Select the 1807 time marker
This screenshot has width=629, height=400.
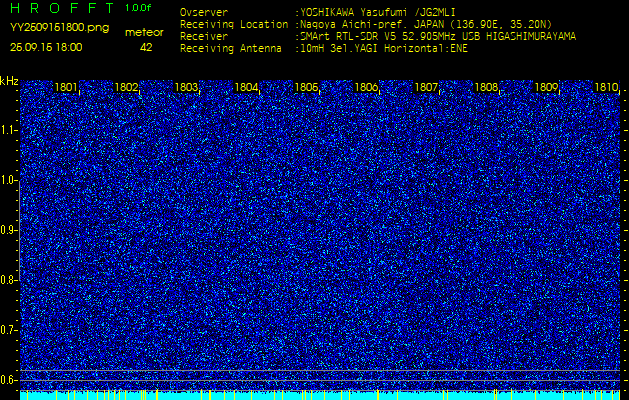click(x=427, y=88)
